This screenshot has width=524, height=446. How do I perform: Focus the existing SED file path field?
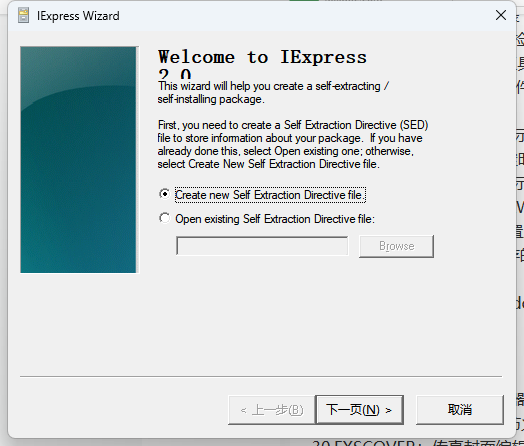pos(262,246)
